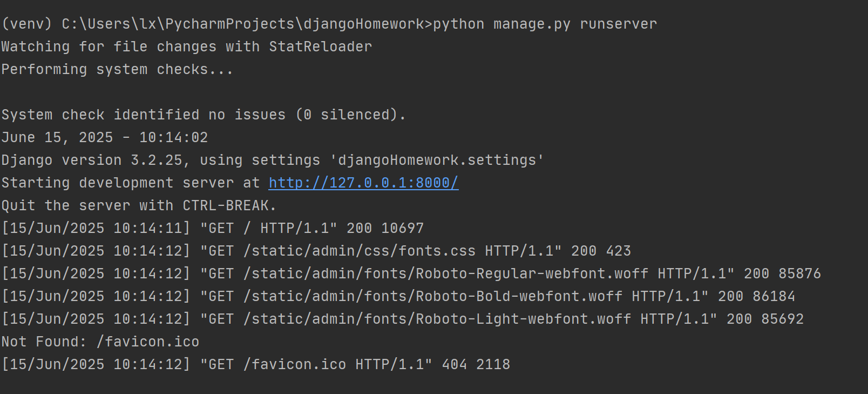Click 'Quit the server with CTRL-BREAK.' line
Screen dimensions: 868x394
[x=139, y=205]
